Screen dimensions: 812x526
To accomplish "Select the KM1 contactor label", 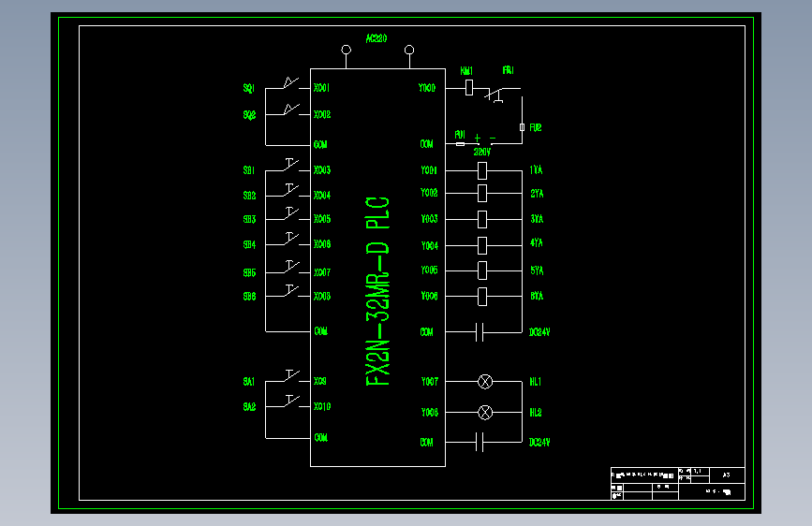I will 466,71.
